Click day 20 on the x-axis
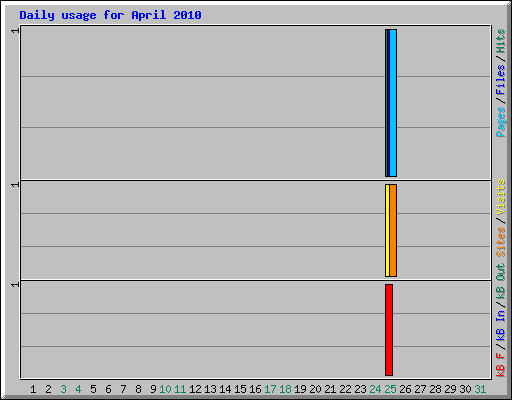Screen dimensions: 512x400 [x=315, y=389]
